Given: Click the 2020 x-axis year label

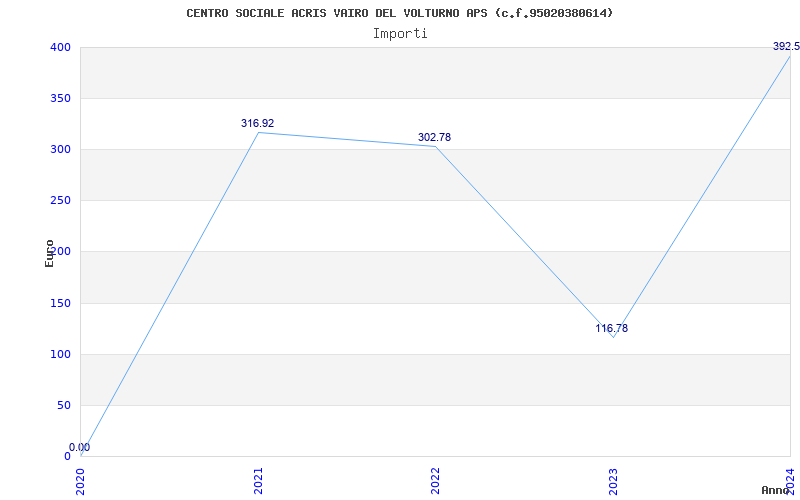Looking at the screenshot, I should 81,481.
